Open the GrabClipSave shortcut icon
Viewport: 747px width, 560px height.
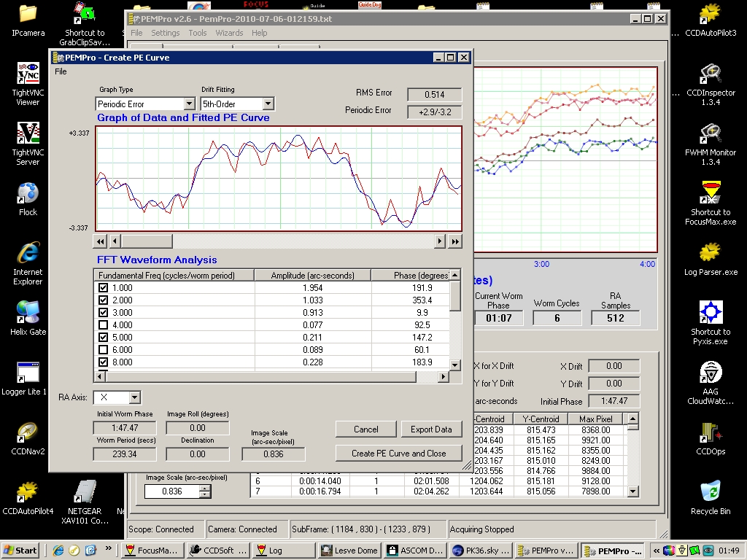(x=84, y=15)
